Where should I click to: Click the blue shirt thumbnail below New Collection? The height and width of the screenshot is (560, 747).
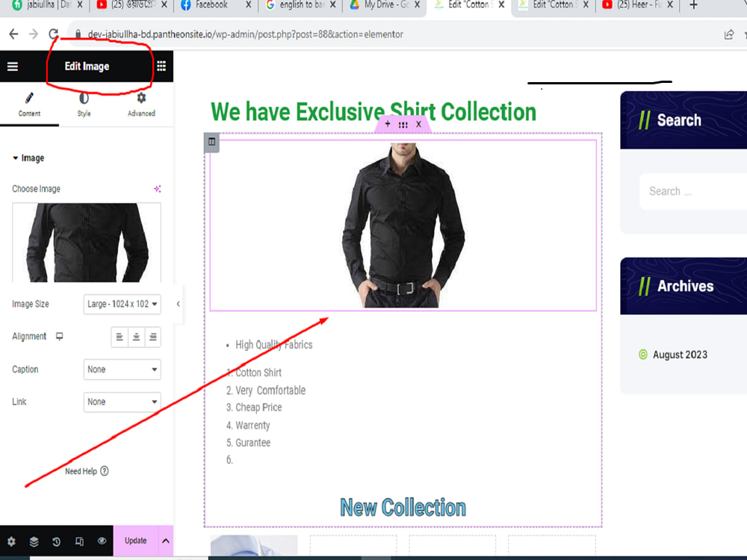click(254, 545)
